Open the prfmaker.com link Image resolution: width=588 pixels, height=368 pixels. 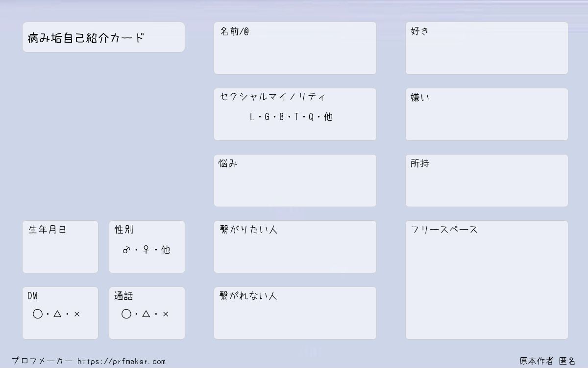click(x=122, y=362)
